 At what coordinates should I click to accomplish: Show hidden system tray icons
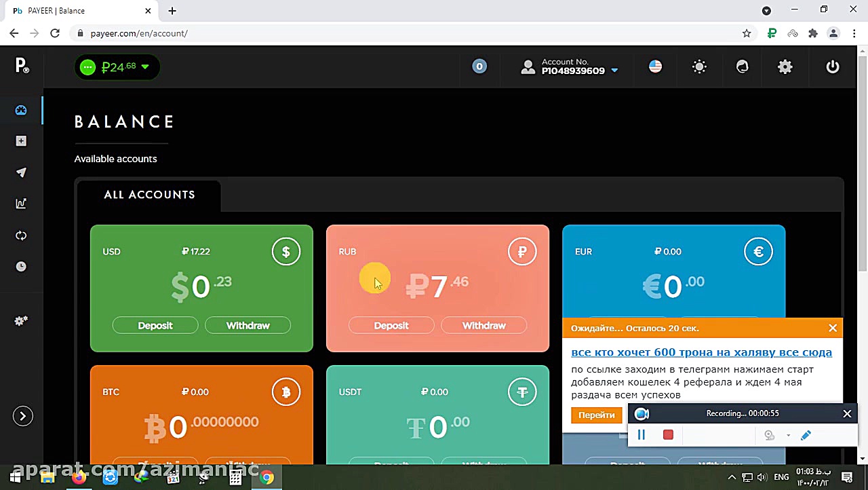[x=732, y=477]
